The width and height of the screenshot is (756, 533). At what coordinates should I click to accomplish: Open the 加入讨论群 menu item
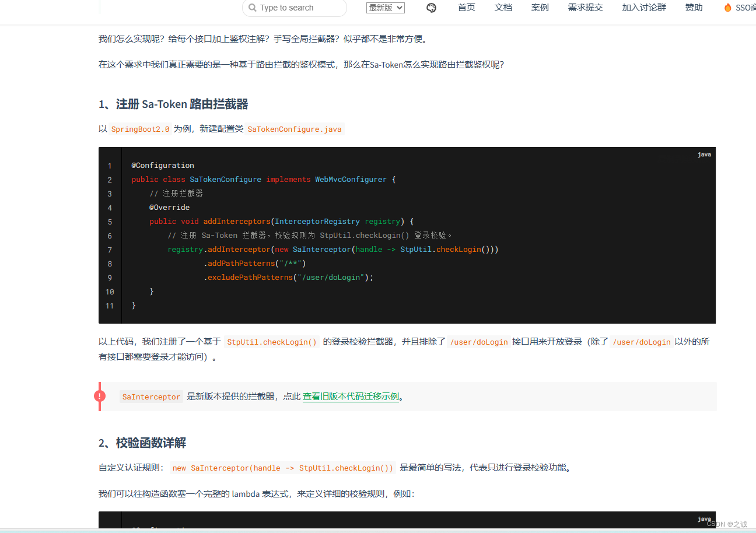click(644, 8)
